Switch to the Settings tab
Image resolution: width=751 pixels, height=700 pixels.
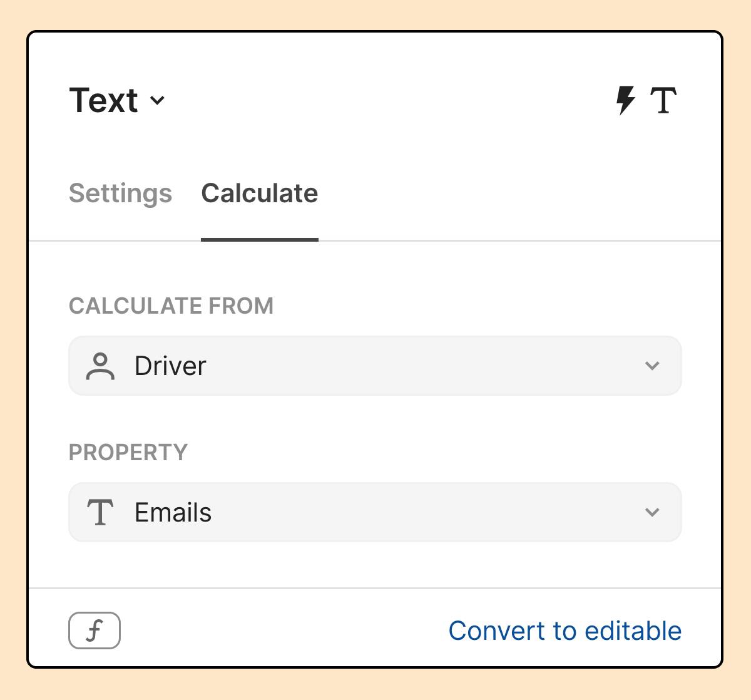pyautogui.click(x=120, y=193)
